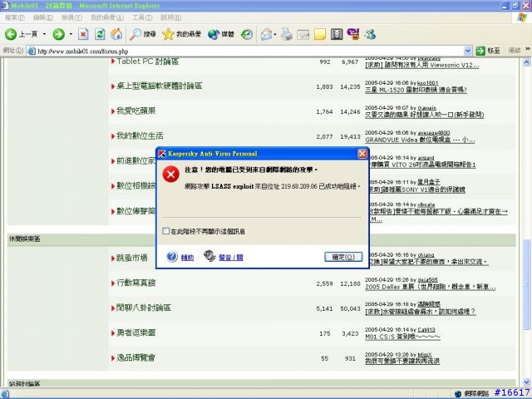Open the Tablet PC 討論區 forum link
The height and width of the screenshot is (399, 532).
pyautogui.click(x=148, y=62)
